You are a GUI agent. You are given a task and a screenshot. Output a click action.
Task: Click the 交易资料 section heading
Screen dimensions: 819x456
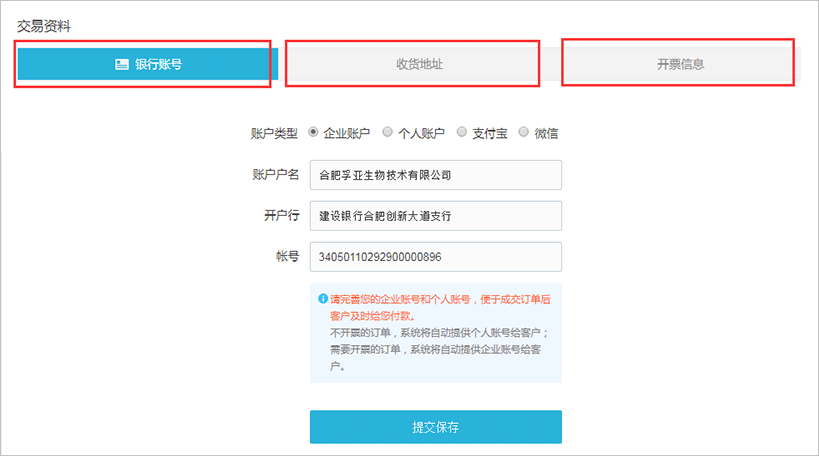click(44, 26)
